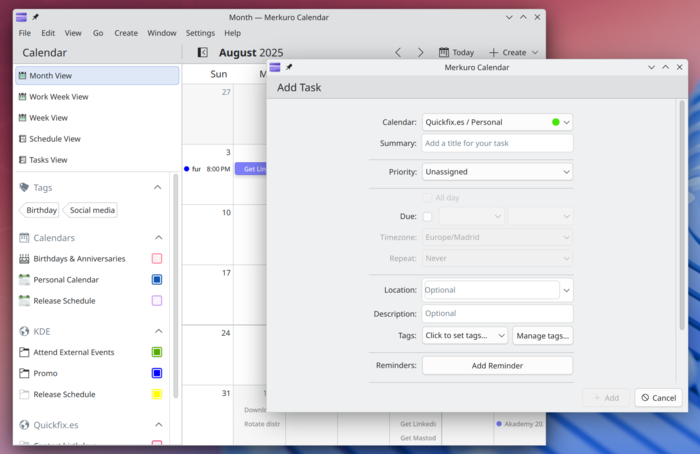Click the pin icon in Add Task titlebar
The width and height of the screenshot is (700, 454).
pos(289,67)
